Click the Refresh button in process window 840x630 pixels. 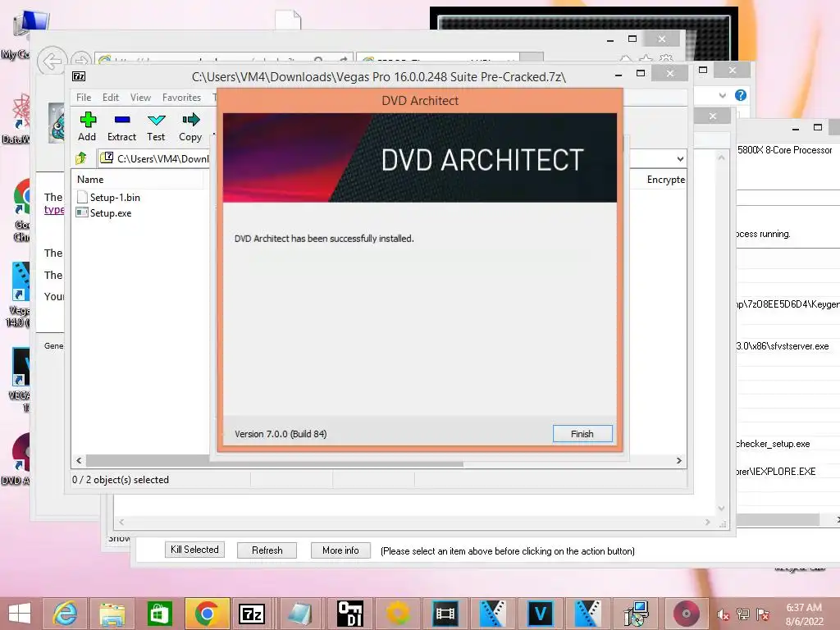click(267, 550)
